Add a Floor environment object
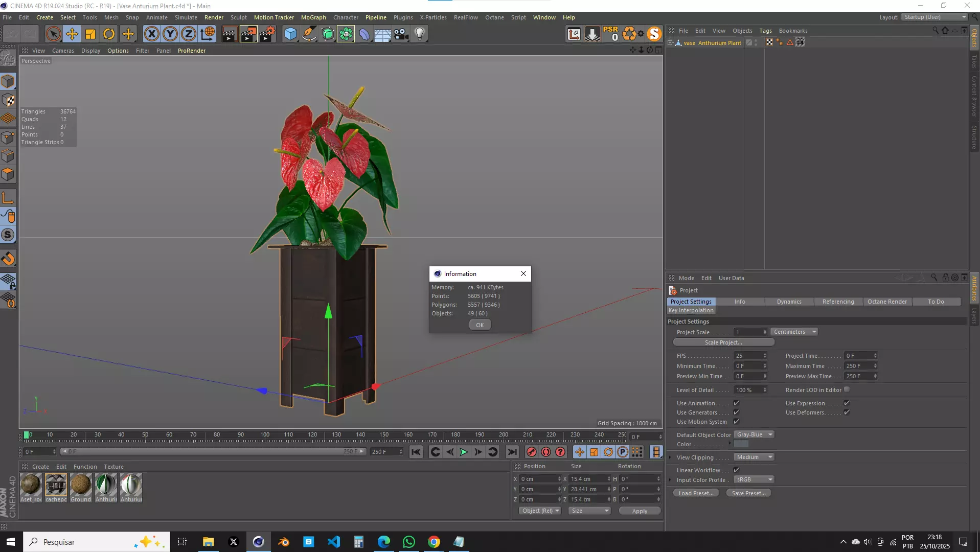980x552 pixels. click(x=383, y=34)
